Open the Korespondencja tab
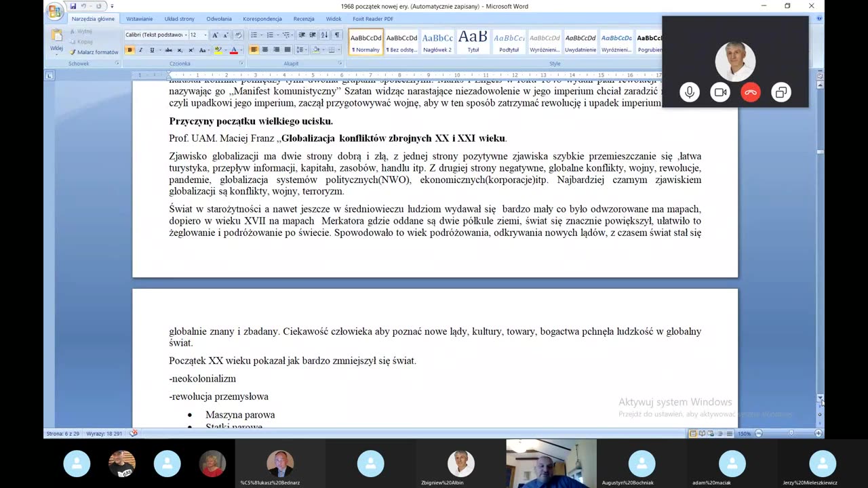Viewport: 868px width, 488px height. (x=262, y=19)
